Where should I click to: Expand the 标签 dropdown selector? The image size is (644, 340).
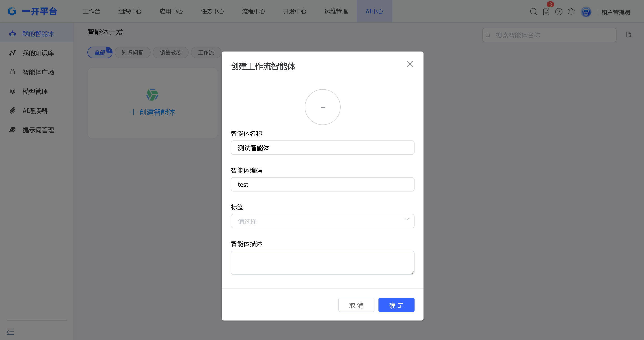click(322, 221)
